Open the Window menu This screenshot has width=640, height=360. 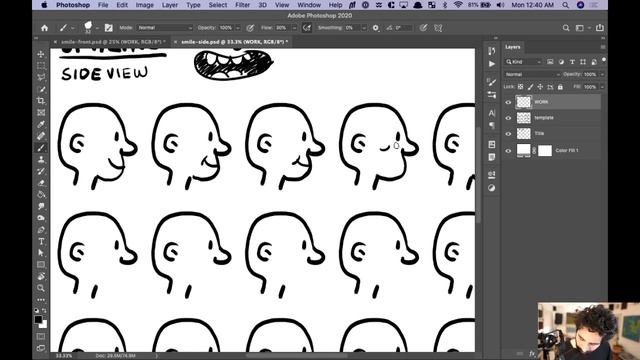pos(309,5)
